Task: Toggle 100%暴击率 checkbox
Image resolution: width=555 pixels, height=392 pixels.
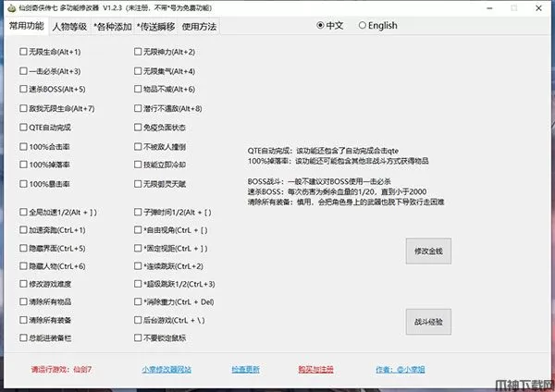Action: 23,184
